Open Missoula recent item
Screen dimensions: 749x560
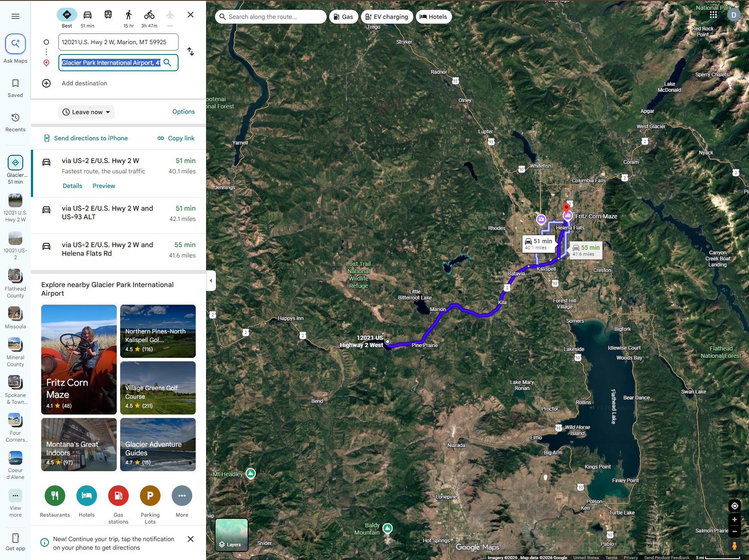coord(15,318)
